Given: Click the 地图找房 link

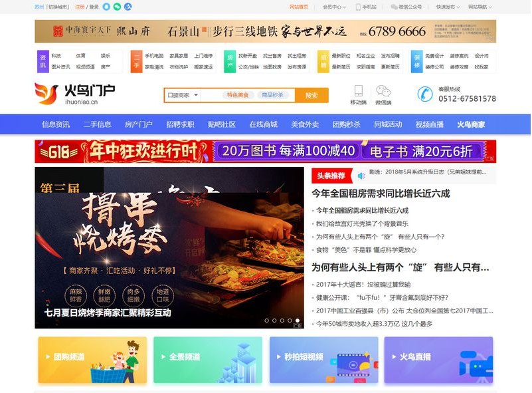Looking at the screenshot, I should 272,67.
